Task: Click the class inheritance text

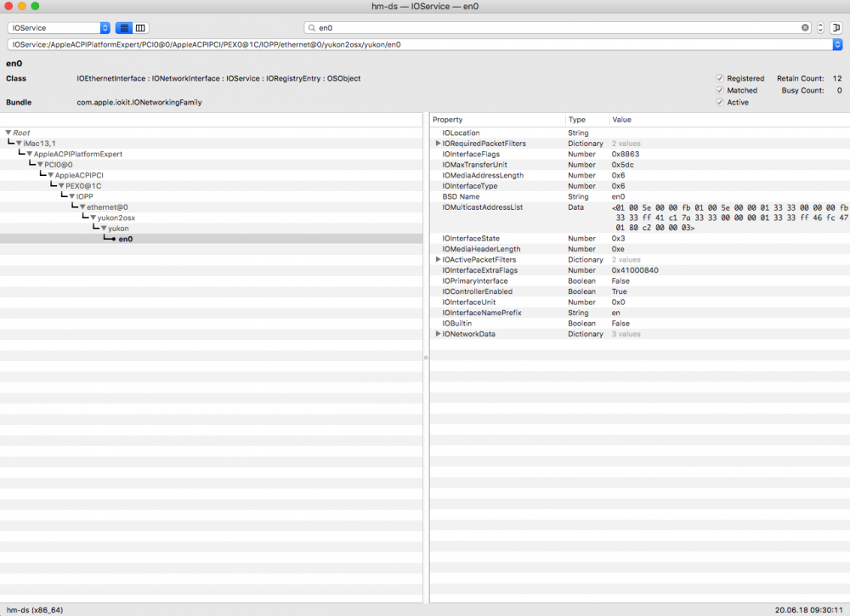Action: pos(218,78)
